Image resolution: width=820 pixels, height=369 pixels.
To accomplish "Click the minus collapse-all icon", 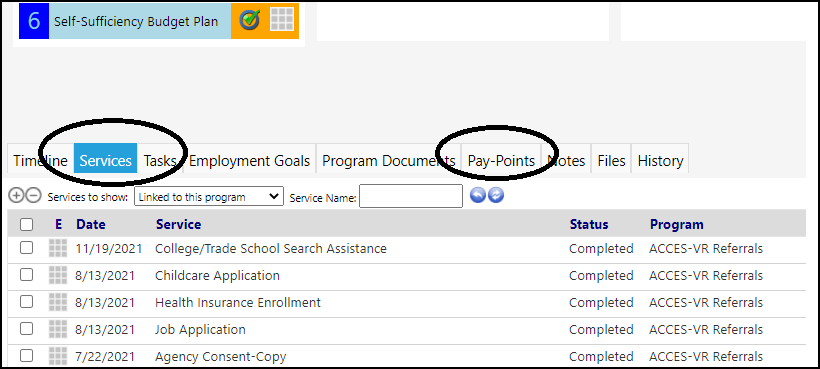I will click(x=33, y=196).
